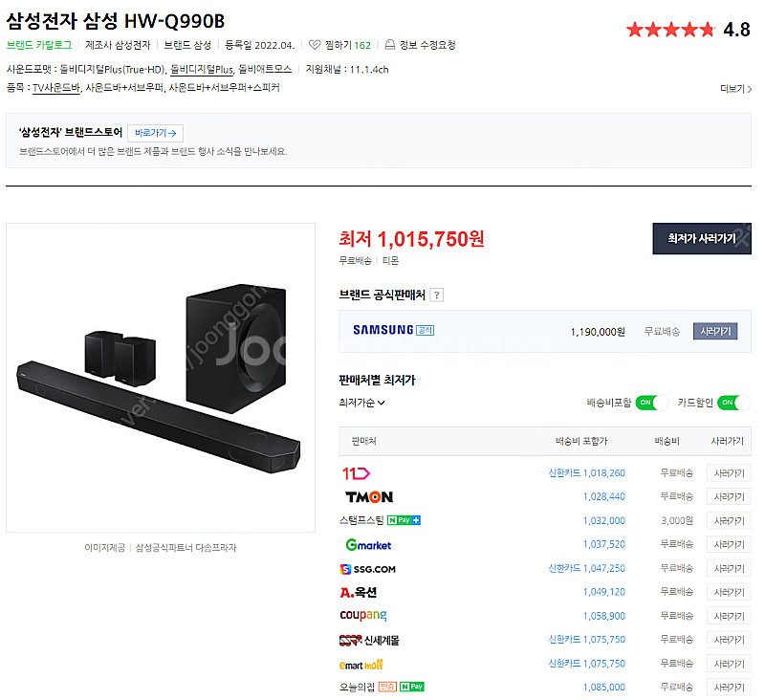765x700 pixels.
Task: Click 사러가기 on the Coupang row
Action: click(x=729, y=616)
